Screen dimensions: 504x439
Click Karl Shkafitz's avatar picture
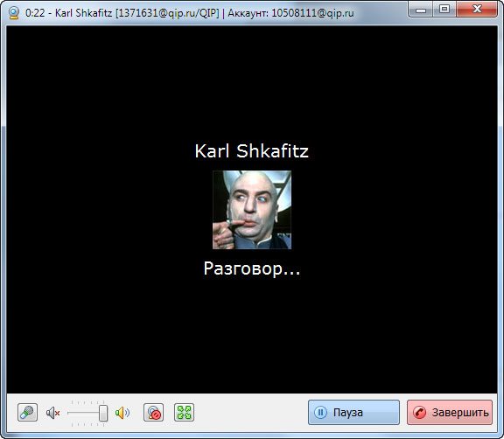pyautogui.click(x=252, y=210)
